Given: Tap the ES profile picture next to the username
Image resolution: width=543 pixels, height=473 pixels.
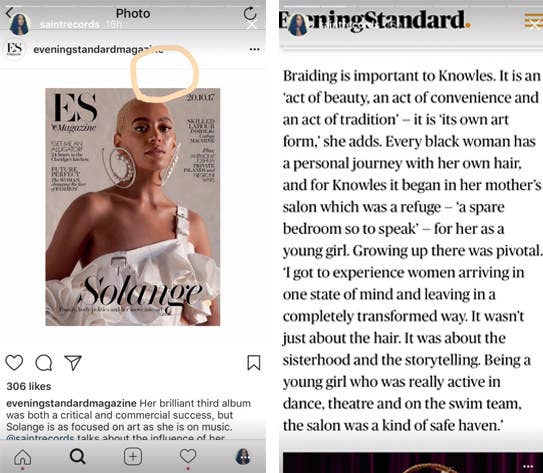Looking at the screenshot, I should [15, 49].
